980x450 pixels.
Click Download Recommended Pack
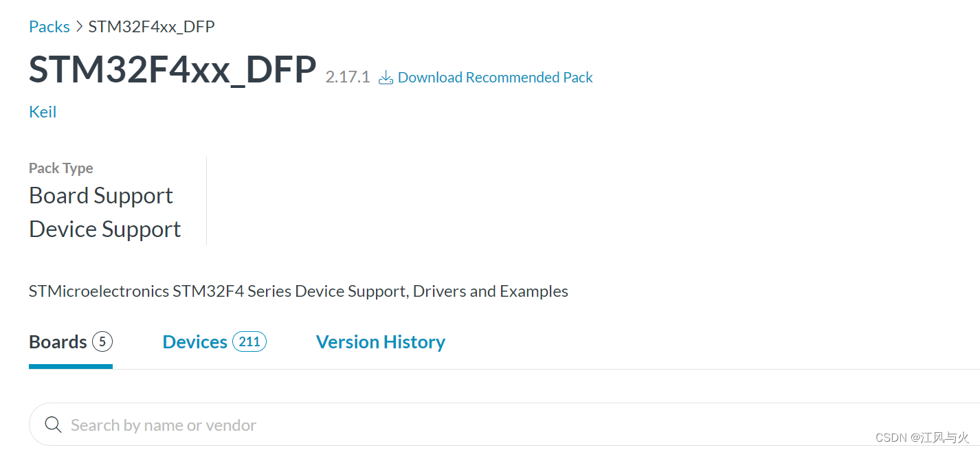(x=495, y=77)
